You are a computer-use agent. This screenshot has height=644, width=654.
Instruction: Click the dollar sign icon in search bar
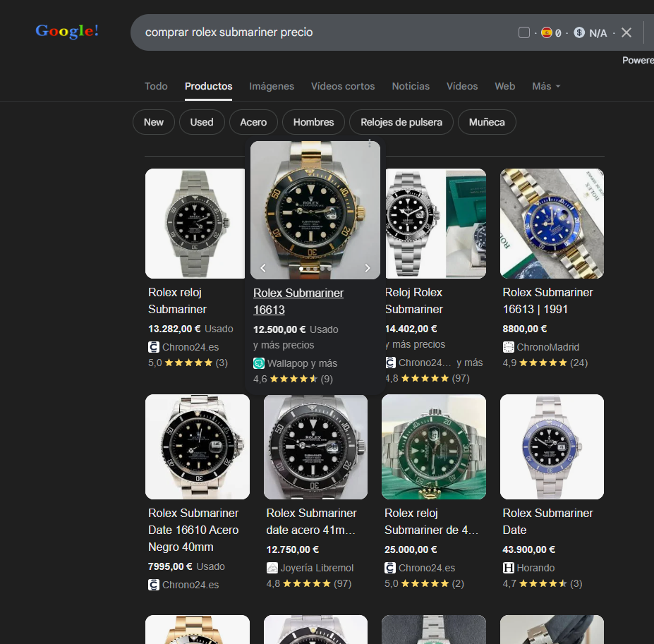[579, 32]
